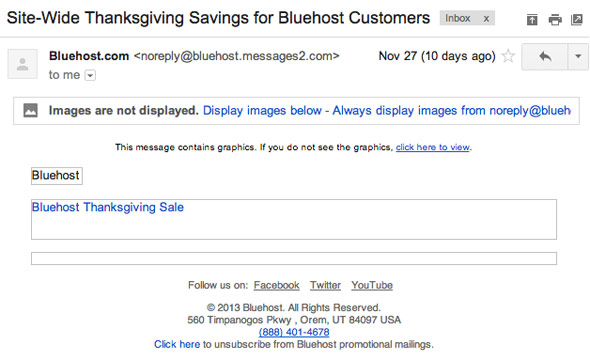
Task: Remove the Inbox label with x
Action: pos(486,18)
